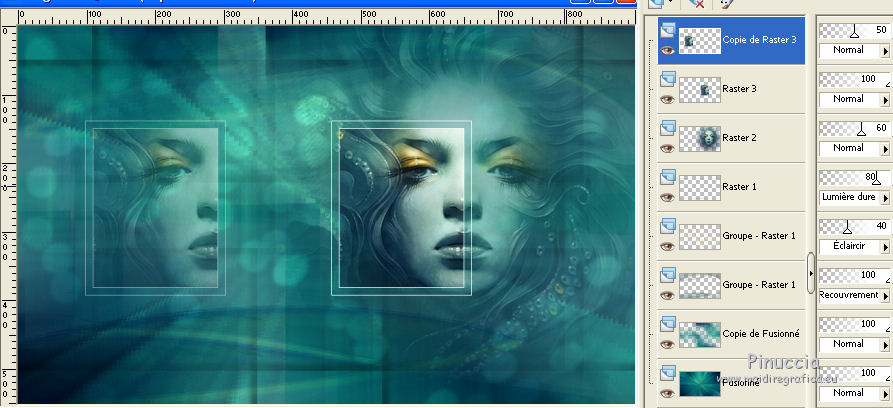Open the Lumière dure blend mode dropdown

pyautogui.click(x=885, y=198)
